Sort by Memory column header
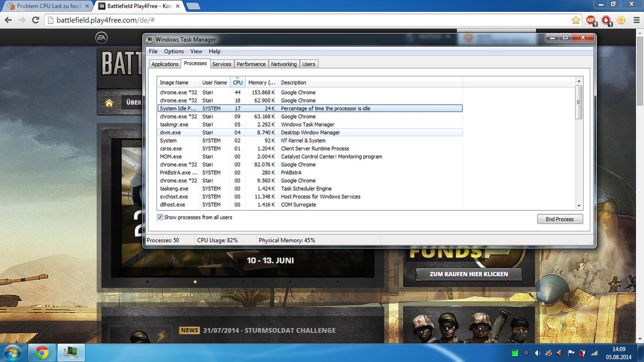 [262, 82]
